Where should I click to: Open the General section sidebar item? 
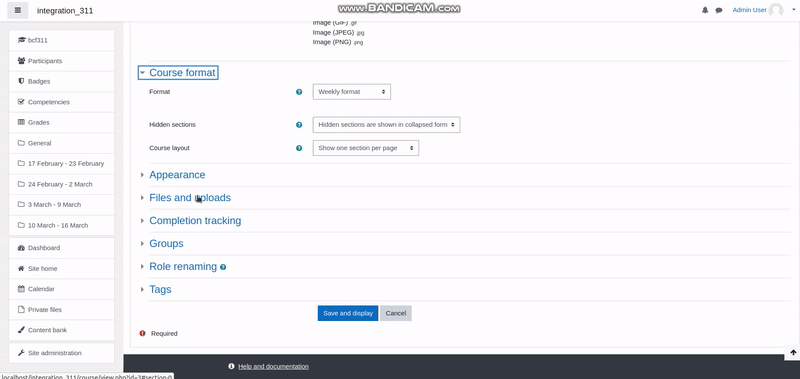pos(61,143)
